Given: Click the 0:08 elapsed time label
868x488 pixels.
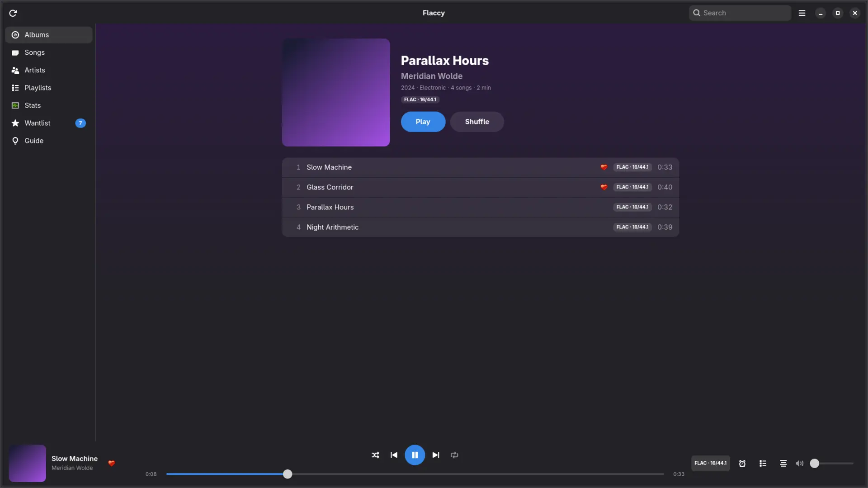Looking at the screenshot, I should point(151,474).
